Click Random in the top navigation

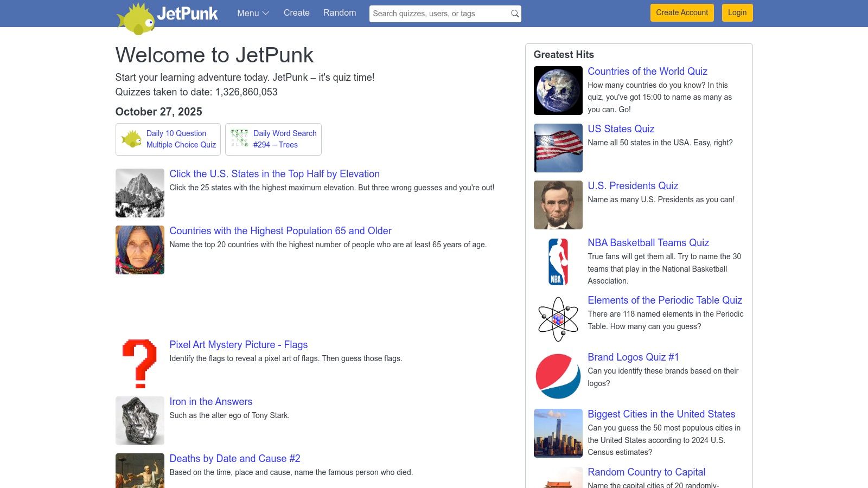click(339, 12)
